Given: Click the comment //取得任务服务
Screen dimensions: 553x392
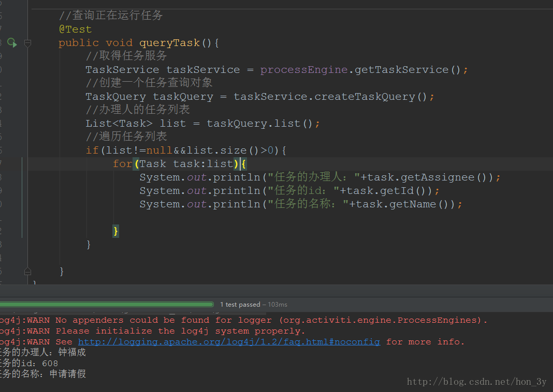Looking at the screenshot, I should [126, 56].
